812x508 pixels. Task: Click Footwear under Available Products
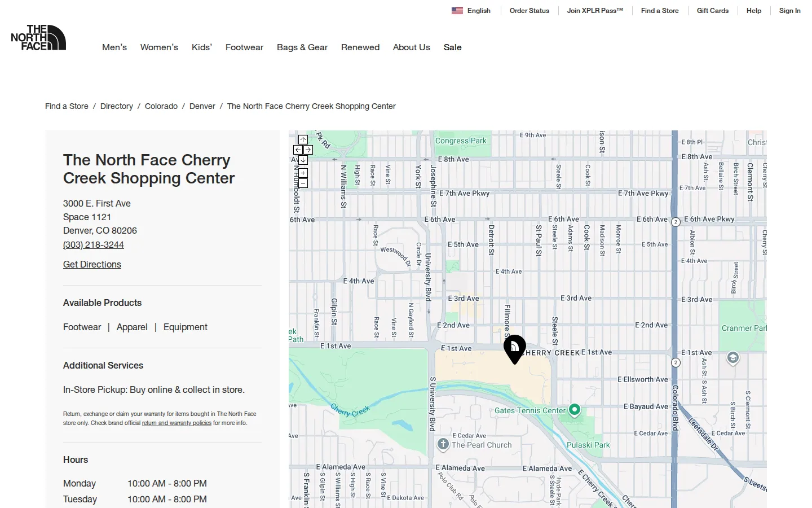(x=82, y=327)
